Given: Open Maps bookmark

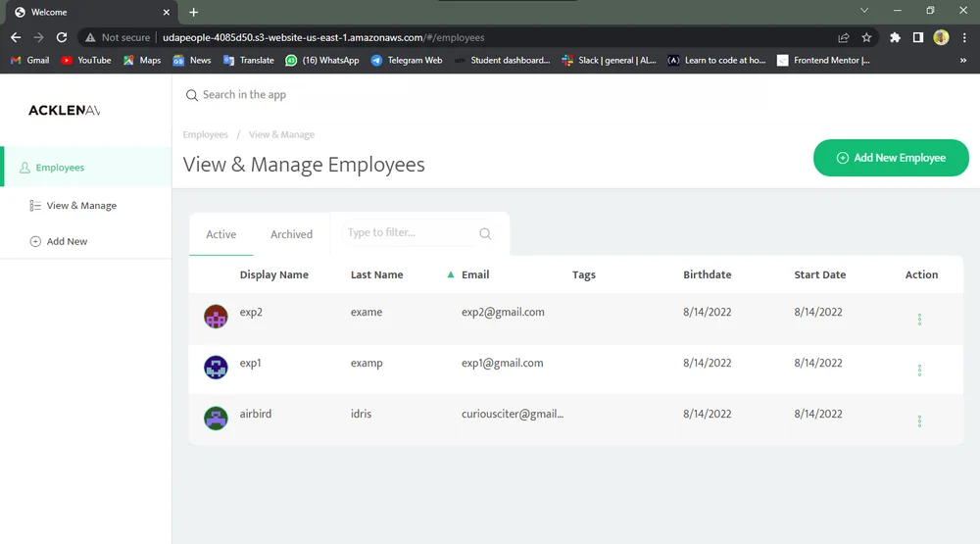Looking at the screenshot, I should pyautogui.click(x=142, y=60).
